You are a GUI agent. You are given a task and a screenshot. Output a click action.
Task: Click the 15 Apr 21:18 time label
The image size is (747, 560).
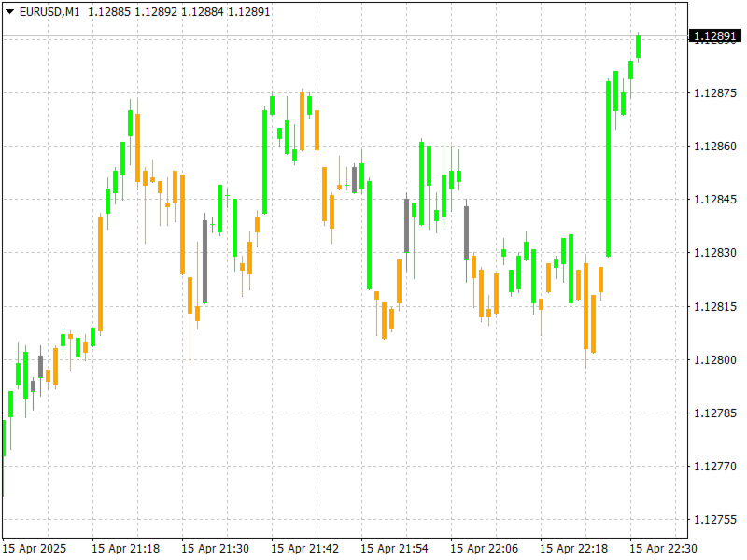(126, 549)
